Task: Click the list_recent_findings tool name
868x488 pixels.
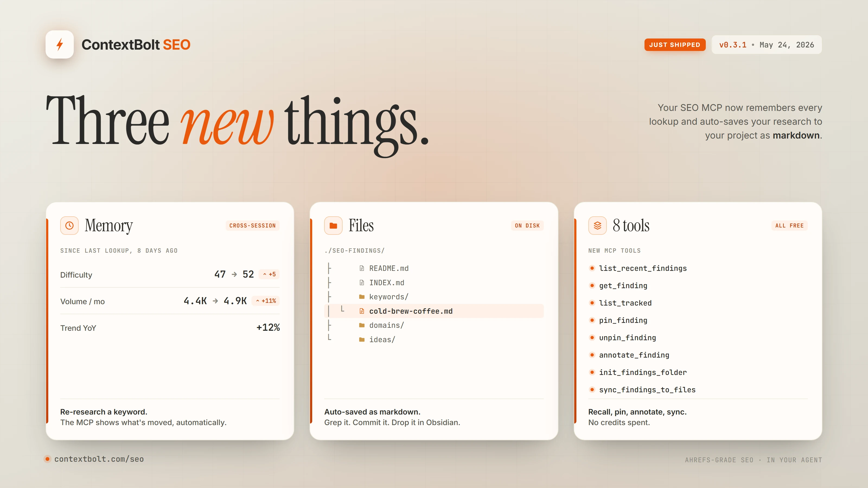Action: (643, 268)
